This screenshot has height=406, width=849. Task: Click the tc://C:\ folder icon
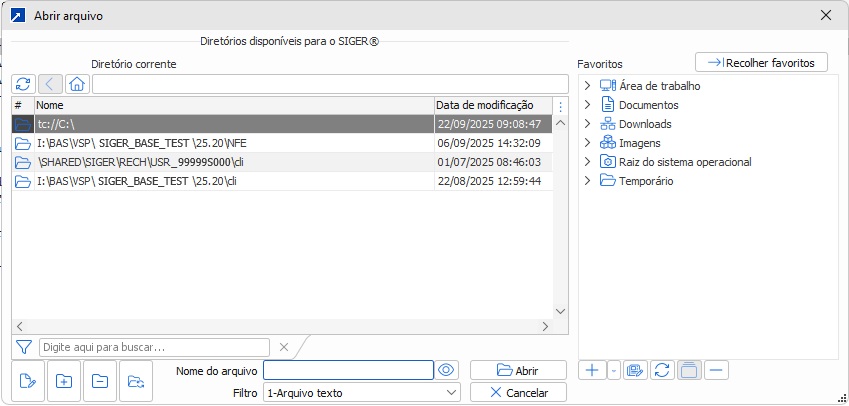23,125
